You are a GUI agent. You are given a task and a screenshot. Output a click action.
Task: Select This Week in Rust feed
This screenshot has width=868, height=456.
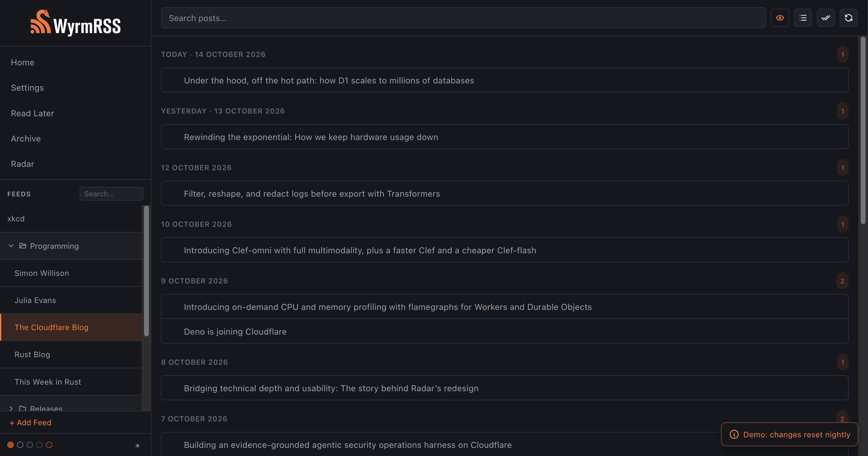(71, 382)
